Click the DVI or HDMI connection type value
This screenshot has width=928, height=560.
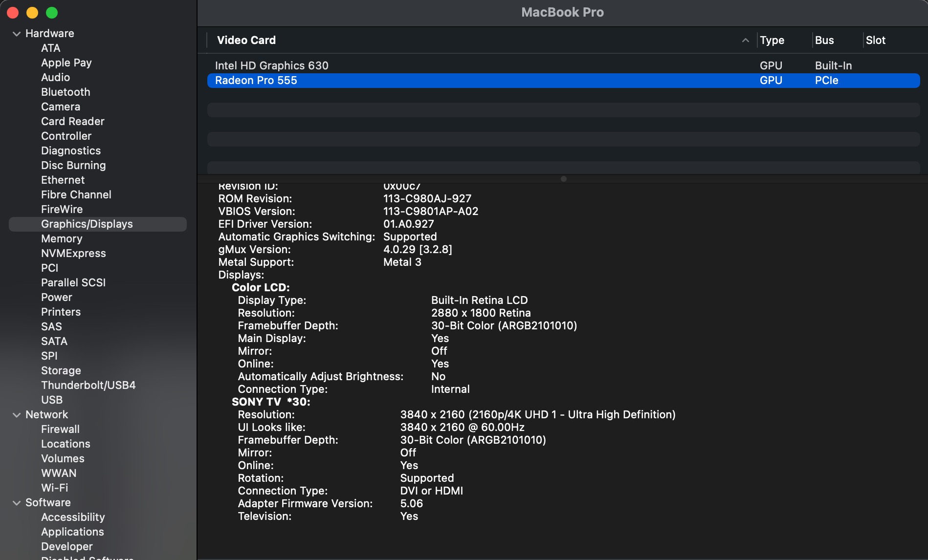pyautogui.click(x=432, y=491)
